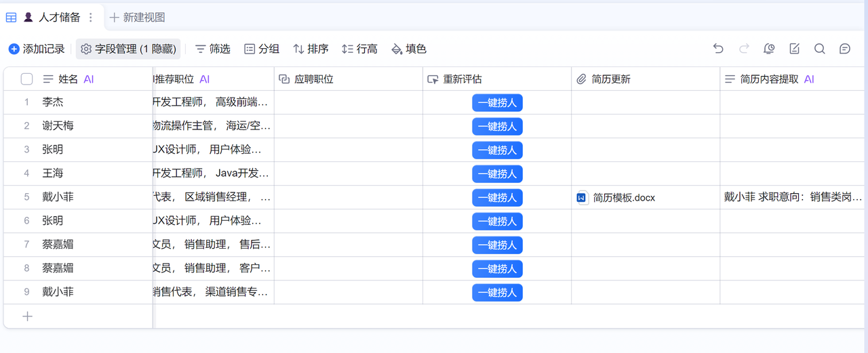Open the 排序 sort options
868x353 pixels.
311,49
